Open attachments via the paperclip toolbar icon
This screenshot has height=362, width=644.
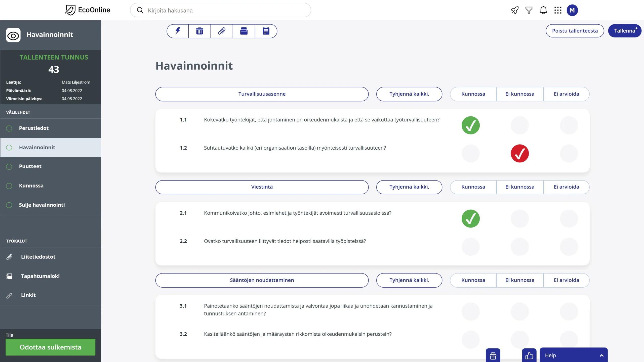[222, 31]
